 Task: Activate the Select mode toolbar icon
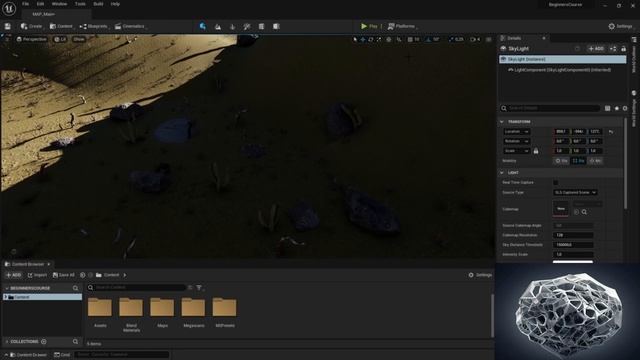pyautogui.click(x=202, y=27)
